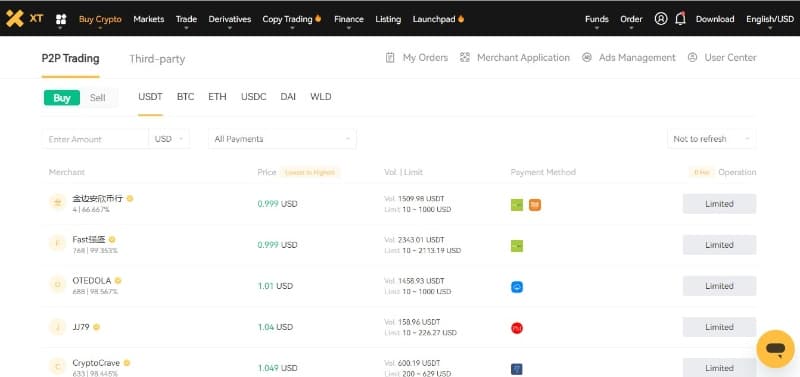800x377 pixels.
Task: Click Limited button for OTEDOLA
Action: click(x=719, y=286)
